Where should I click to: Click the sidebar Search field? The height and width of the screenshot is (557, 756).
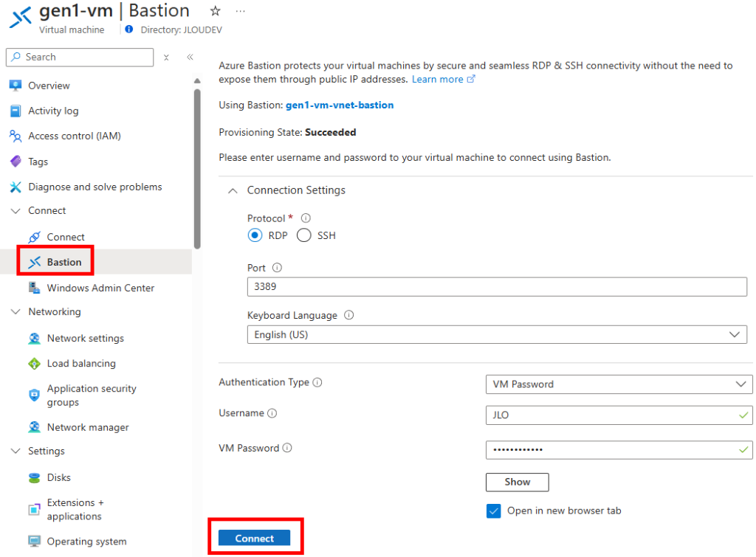pos(80,58)
